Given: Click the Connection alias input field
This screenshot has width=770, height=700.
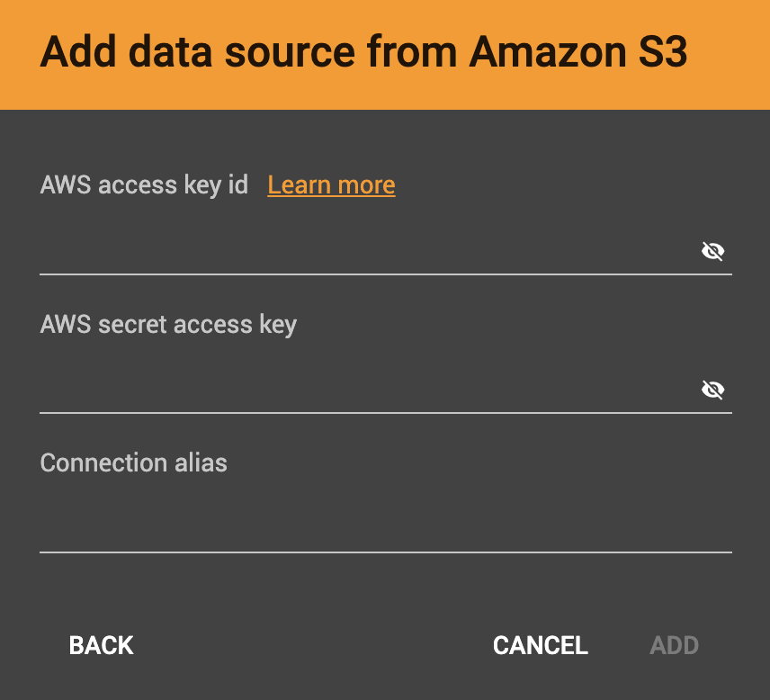Looking at the screenshot, I should click(360, 531).
